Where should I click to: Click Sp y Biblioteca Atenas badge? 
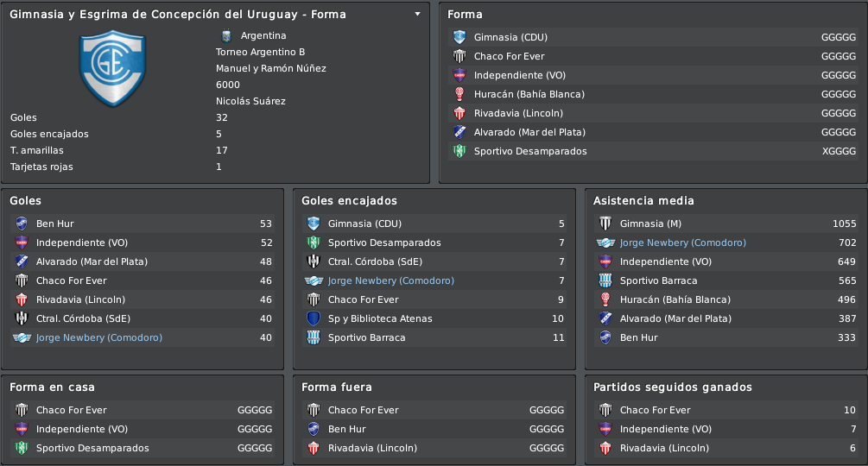(314, 318)
